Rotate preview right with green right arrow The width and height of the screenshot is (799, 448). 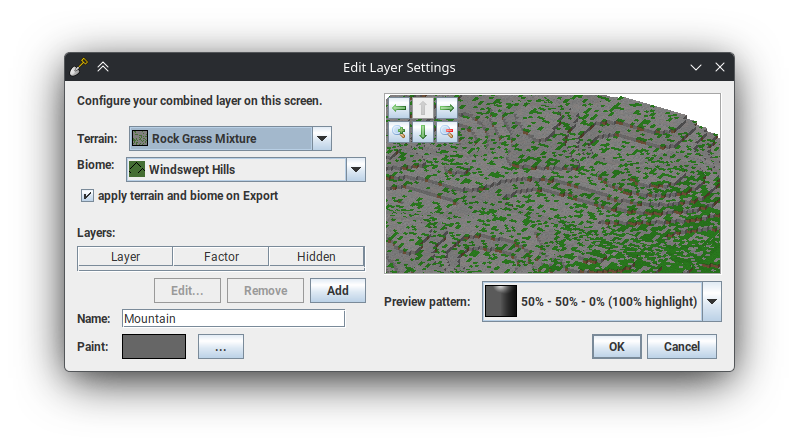(x=446, y=108)
